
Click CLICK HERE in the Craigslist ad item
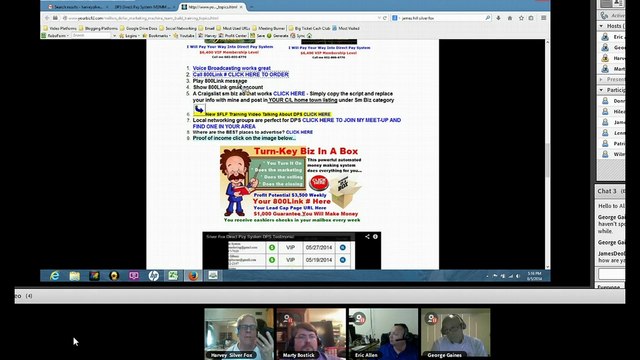[x=289, y=94]
